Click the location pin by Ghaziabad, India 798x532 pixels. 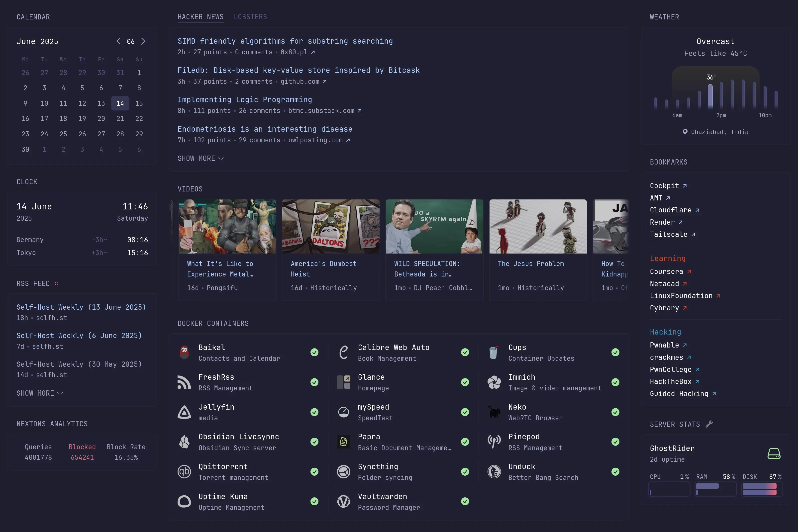685,132
